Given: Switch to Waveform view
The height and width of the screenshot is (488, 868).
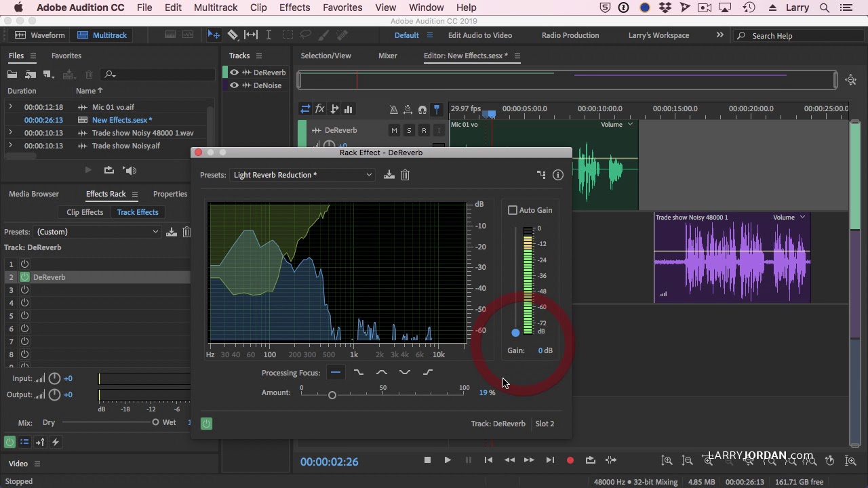Looking at the screenshot, I should 40,35.
